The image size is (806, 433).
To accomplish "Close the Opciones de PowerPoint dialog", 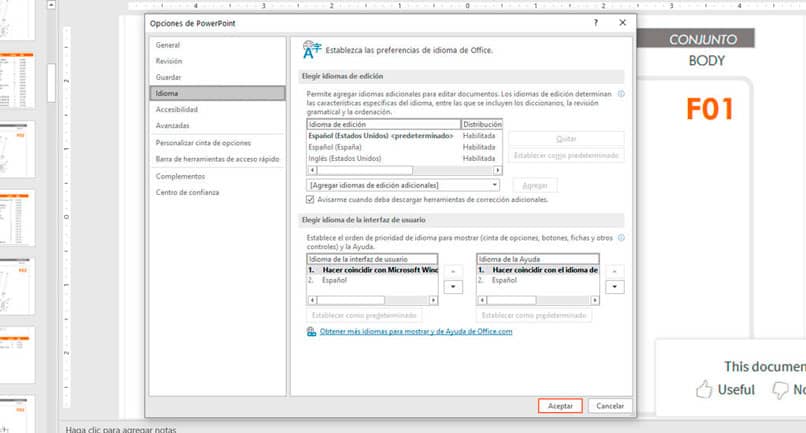I will [622, 23].
